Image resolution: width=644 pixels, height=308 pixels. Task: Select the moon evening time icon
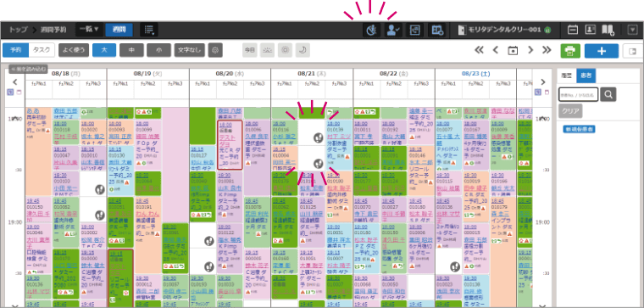click(x=303, y=50)
